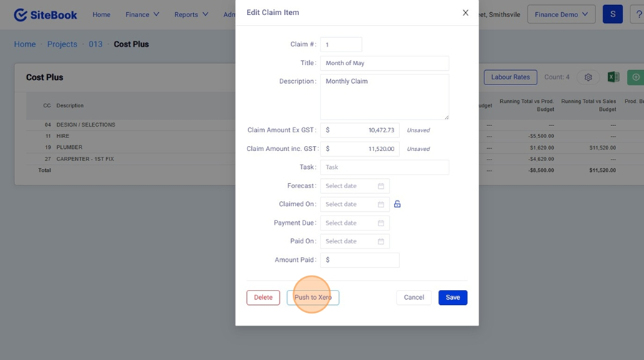Expand the Reports menu dropdown
The width and height of the screenshot is (644, 360).
[191, 14]
